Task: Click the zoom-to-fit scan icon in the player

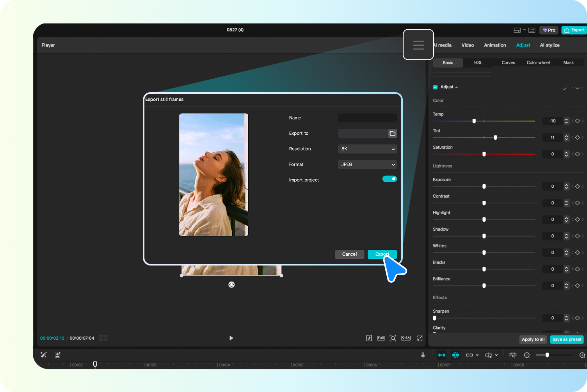Action: 393,338
